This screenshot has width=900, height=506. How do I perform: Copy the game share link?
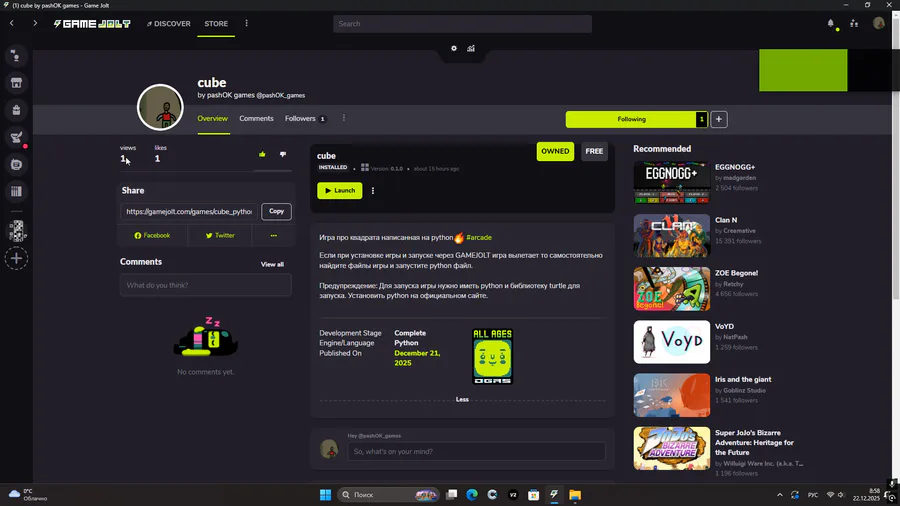coord(277,211)
